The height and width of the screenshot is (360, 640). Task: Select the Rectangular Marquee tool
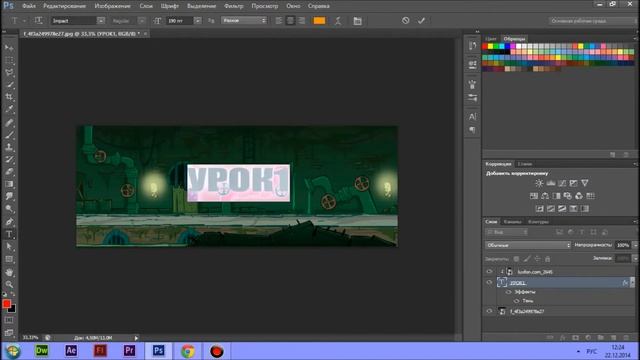[x=9, y=60]
